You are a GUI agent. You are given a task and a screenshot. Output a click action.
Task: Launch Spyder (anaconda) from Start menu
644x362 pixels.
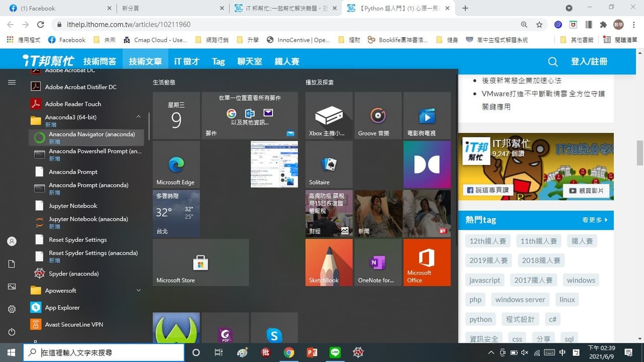pos(87,274)
